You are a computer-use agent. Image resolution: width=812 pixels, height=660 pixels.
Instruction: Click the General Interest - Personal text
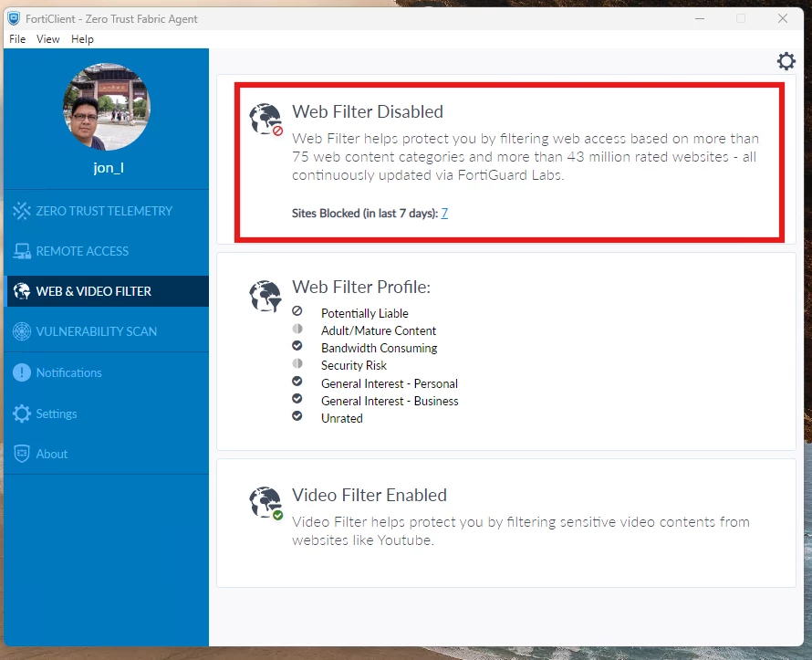(390, 384)
